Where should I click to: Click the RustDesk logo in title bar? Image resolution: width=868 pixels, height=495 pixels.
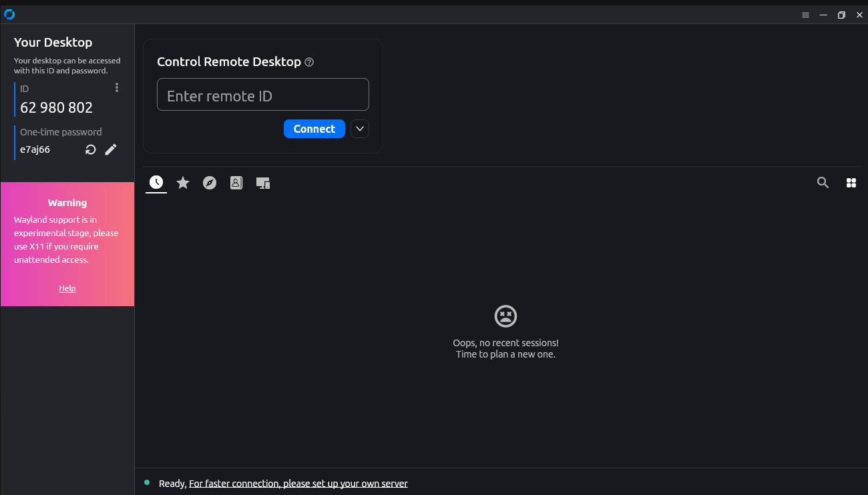(9, 15)
